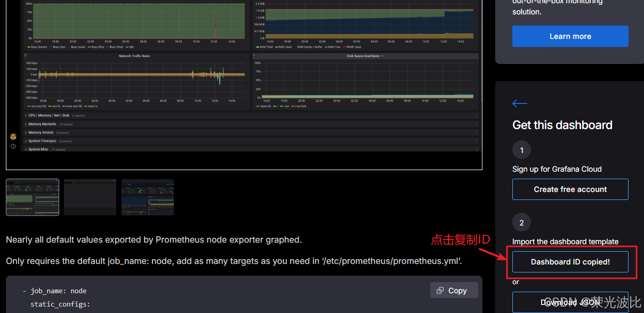
Task: Click the 'or' separator text
Action: click(516, 282)
